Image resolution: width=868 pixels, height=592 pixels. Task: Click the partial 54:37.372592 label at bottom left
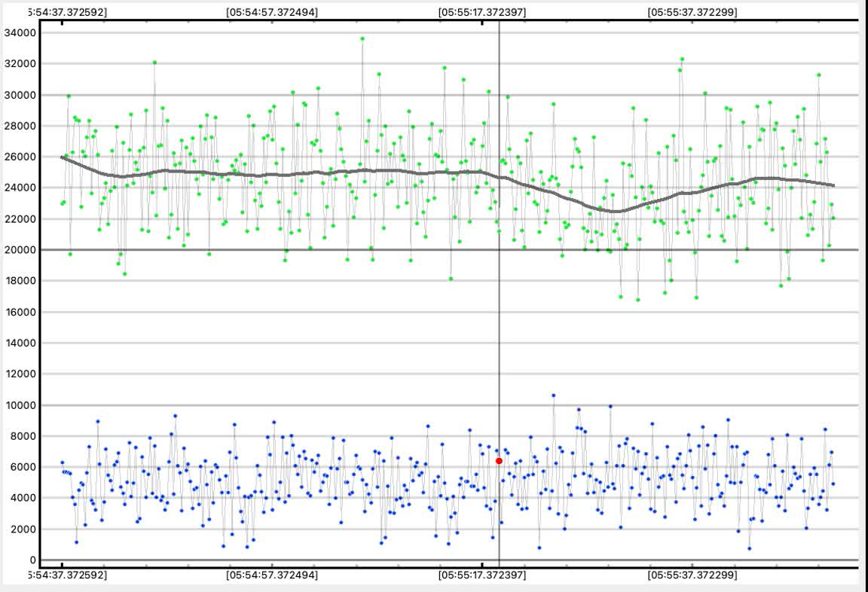click(x=67, y=575)
